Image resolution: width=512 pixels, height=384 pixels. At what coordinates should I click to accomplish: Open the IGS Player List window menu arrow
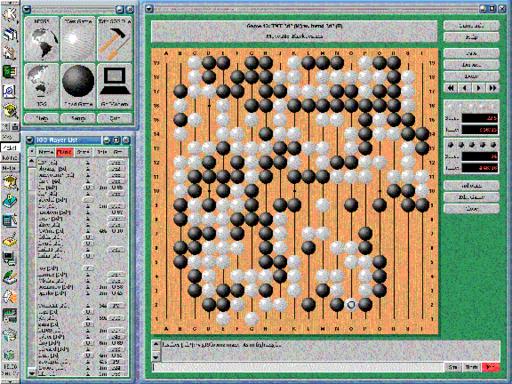click(29, 140)
